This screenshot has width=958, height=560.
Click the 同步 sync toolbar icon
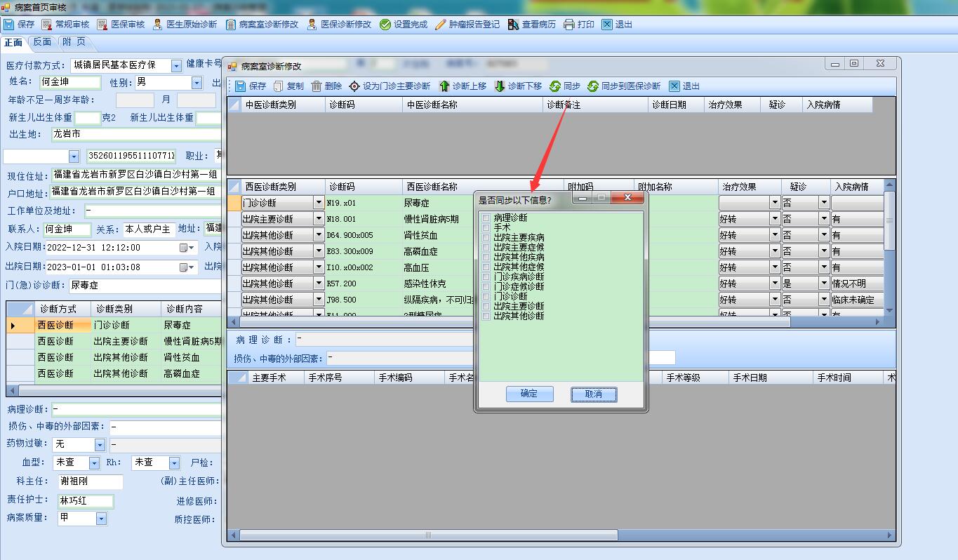point(555,86)
